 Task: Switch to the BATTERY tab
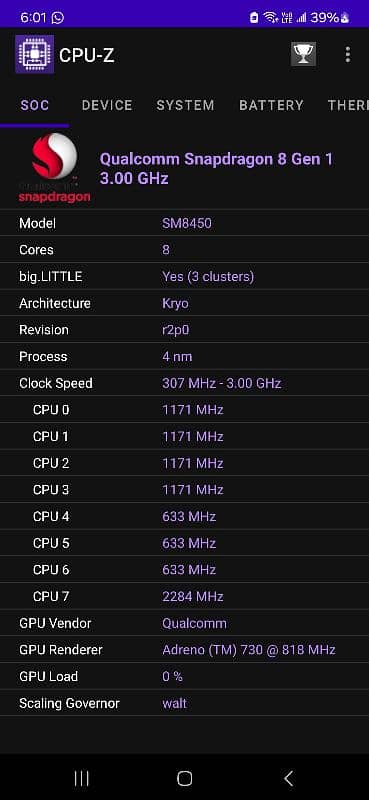point(271,105)
